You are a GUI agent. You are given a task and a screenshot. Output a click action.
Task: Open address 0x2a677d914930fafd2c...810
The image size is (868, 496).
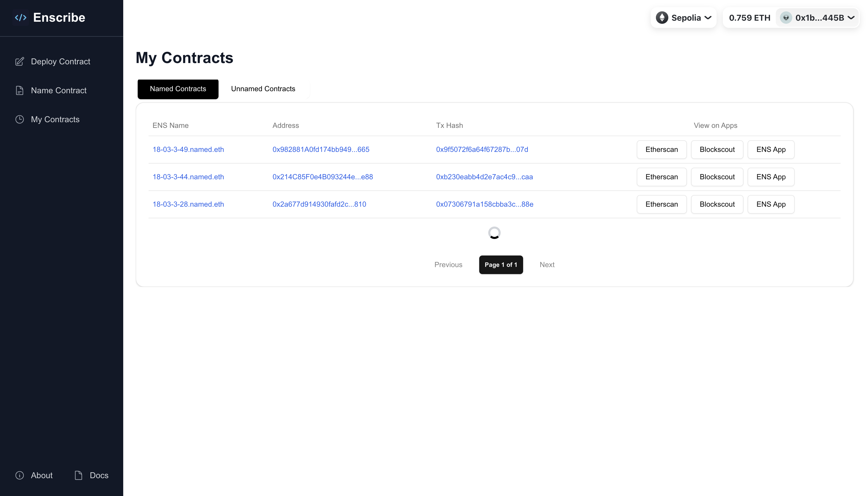click(319, 204)
